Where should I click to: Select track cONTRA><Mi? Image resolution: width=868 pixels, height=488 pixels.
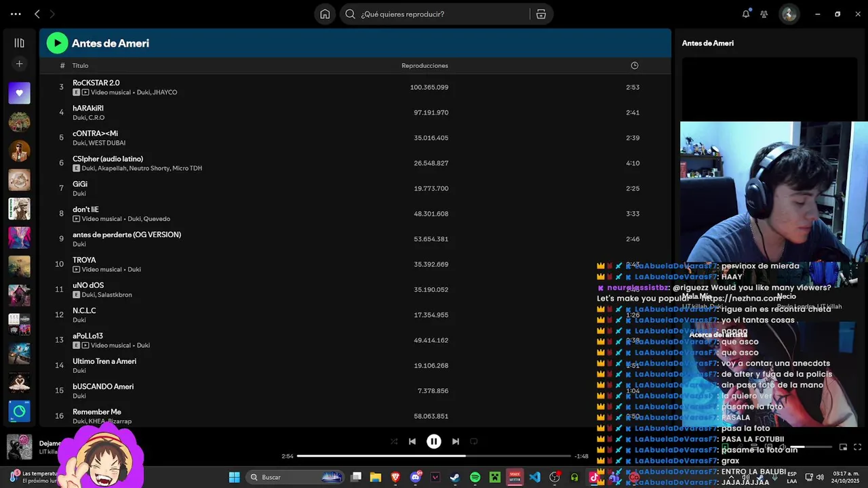tap(95, 134)
